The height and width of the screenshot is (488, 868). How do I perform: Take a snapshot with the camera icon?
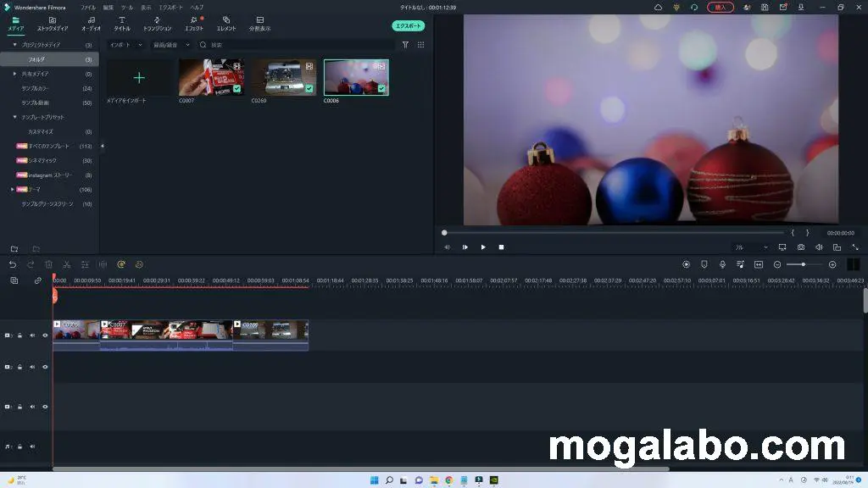click(x=801, y=247)
